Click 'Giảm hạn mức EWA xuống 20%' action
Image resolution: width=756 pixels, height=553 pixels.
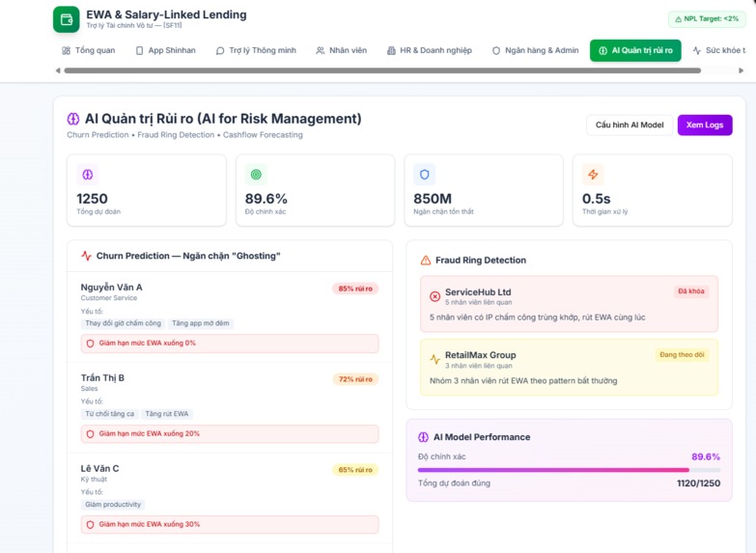pyautogui.click(x=230, y=434)
